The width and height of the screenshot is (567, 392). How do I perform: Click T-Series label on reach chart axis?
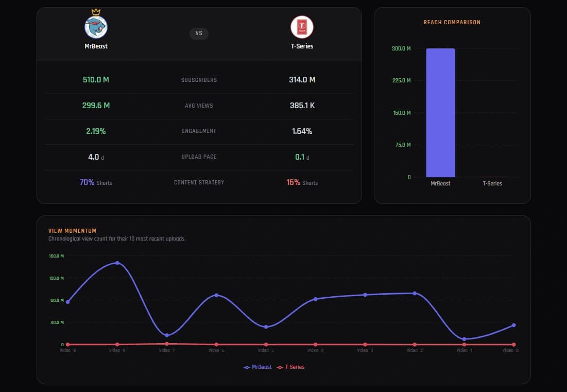coord(492,183)
